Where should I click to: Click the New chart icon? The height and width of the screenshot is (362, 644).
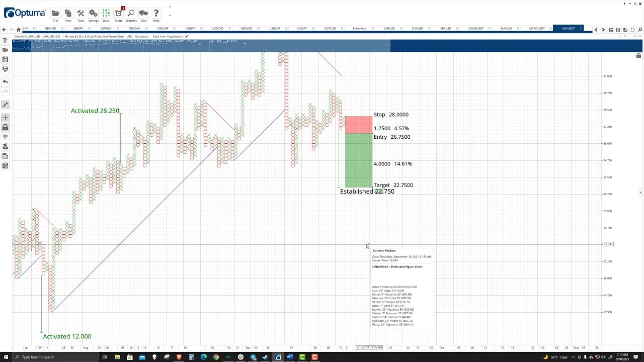coord(68,14)
